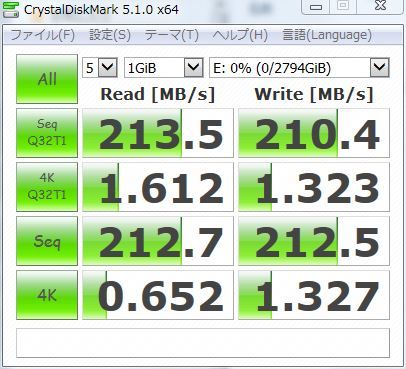
Task: Click the empty comment field at the bottom
Action: coord(203,343)
